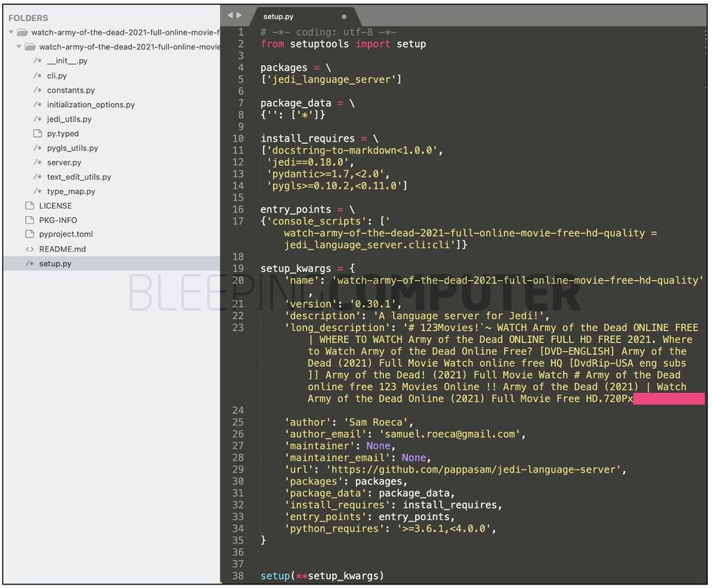Screen dimensions: 712x588
Task: Select type_map.py in folder tree
Action: (71, 192)
